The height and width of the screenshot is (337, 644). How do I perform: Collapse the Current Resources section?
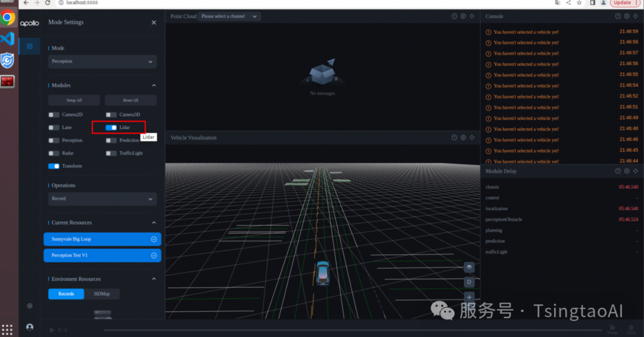154,222
